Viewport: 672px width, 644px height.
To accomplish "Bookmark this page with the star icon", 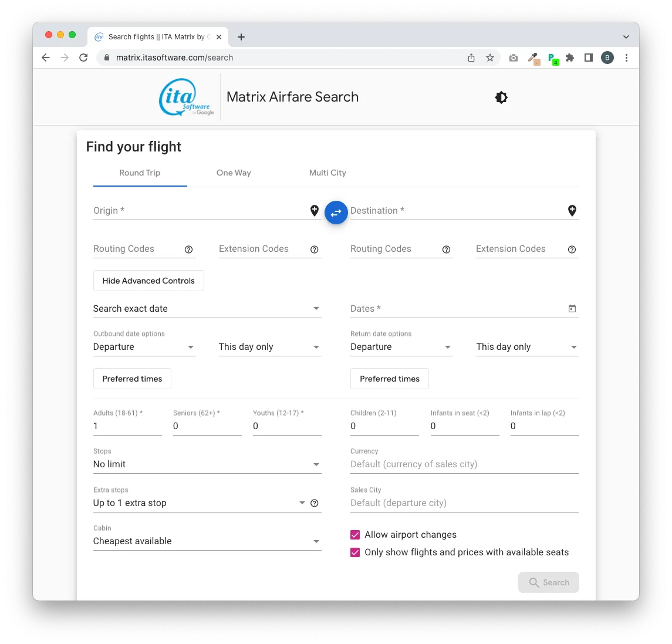I will click(x=490, y=58).
